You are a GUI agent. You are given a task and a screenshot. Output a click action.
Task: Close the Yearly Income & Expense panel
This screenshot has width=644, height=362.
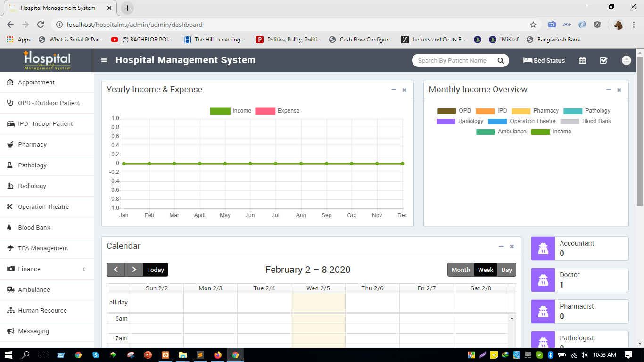(x=405, y=90)
